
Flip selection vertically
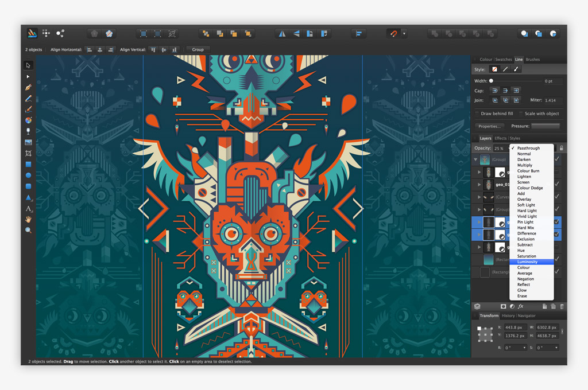[x=296, y=34]
